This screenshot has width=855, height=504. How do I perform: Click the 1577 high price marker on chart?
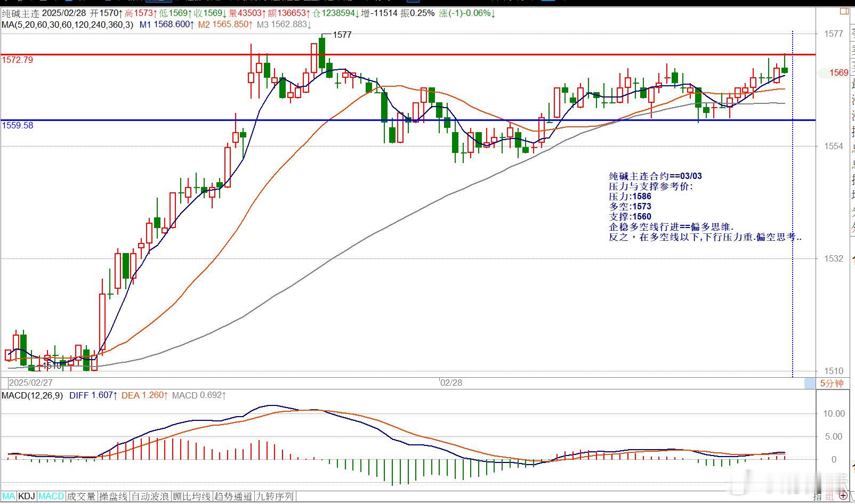(x=342, y=35)
